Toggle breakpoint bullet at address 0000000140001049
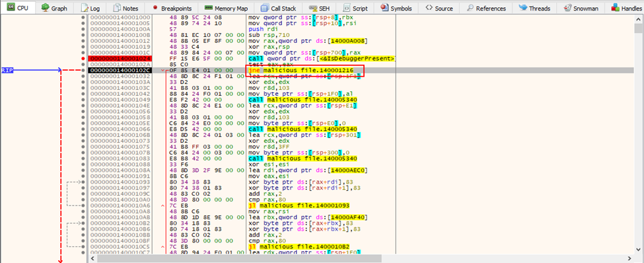The image size is (644, 263). pos(83,100)
